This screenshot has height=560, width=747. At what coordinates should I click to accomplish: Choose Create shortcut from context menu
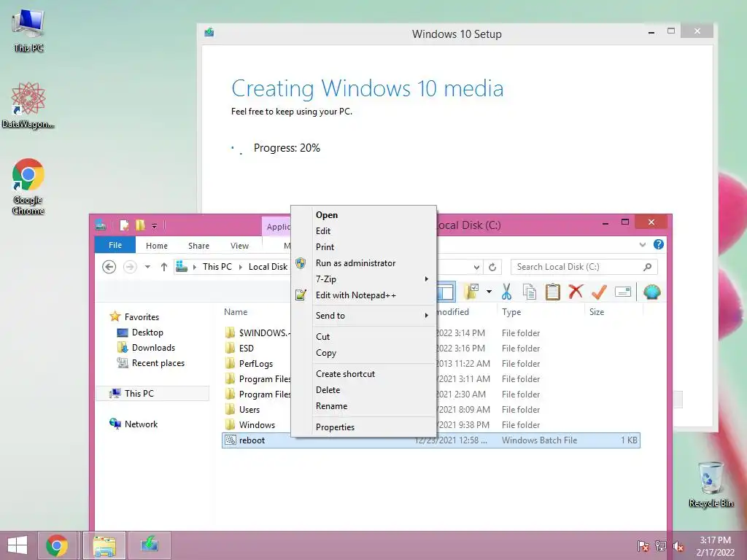[364, 374]
